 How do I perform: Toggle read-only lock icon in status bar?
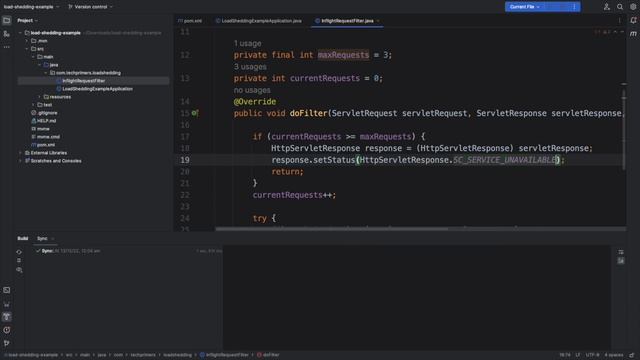tap(631, 355)
